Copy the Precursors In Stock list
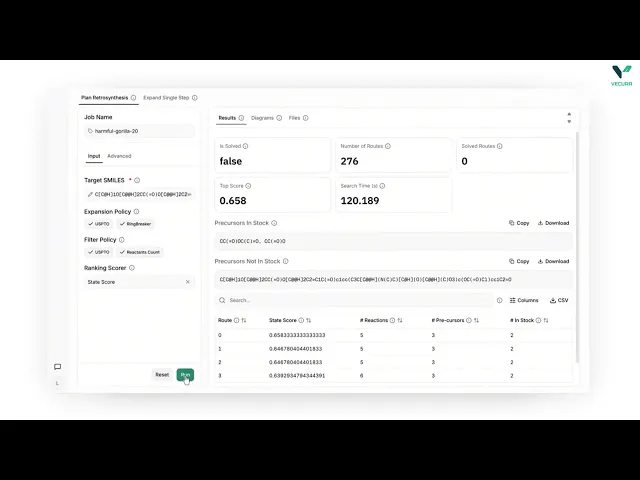Image resolution: width=640 pixels, height=480 pixels. pos(519,223)
